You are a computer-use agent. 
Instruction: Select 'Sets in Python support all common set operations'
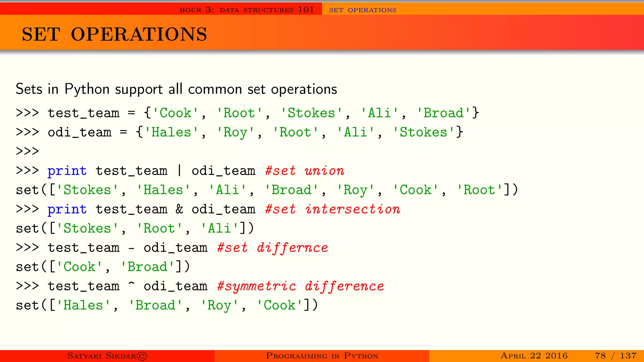176,89
